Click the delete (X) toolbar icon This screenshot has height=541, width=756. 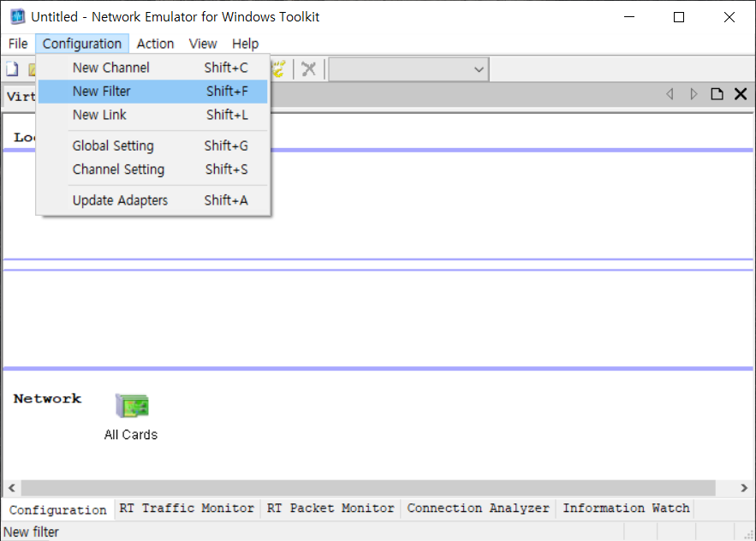[x=308, y=69]
